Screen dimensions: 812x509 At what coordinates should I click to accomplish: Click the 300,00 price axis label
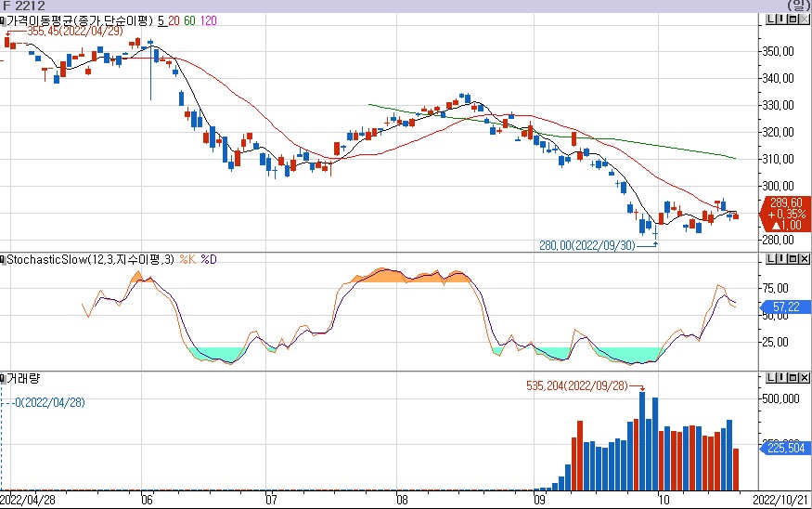[x=779, y=186]
